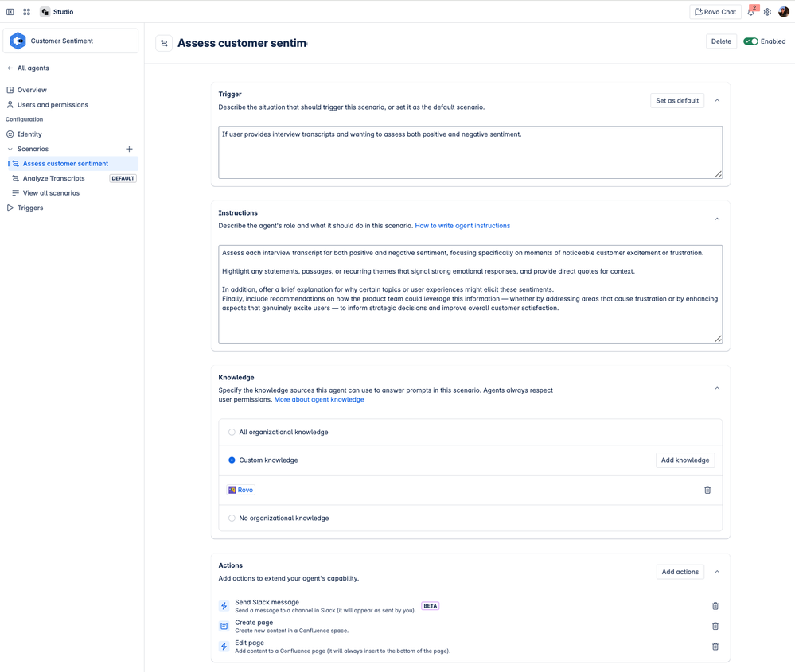
Task: Add a new scenario with plus icon
Action: click(129, 149)
